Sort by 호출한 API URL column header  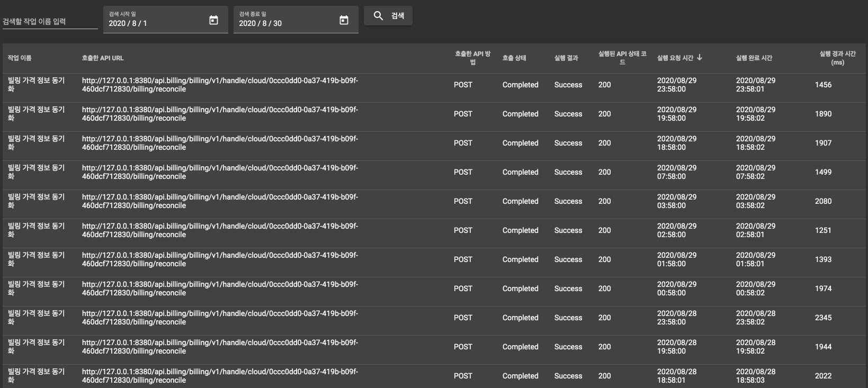click(103, 58)
